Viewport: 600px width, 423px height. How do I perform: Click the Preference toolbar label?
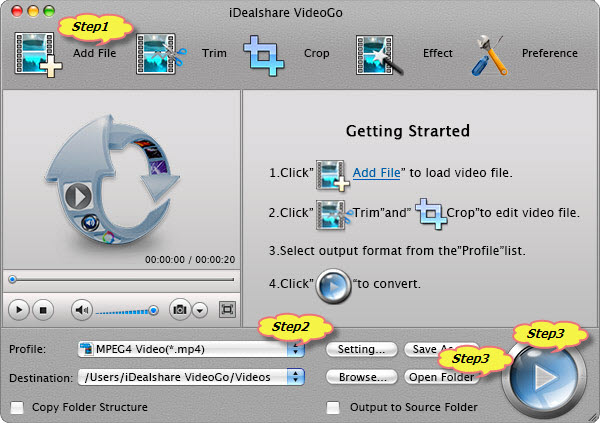(x=550, y=53)
